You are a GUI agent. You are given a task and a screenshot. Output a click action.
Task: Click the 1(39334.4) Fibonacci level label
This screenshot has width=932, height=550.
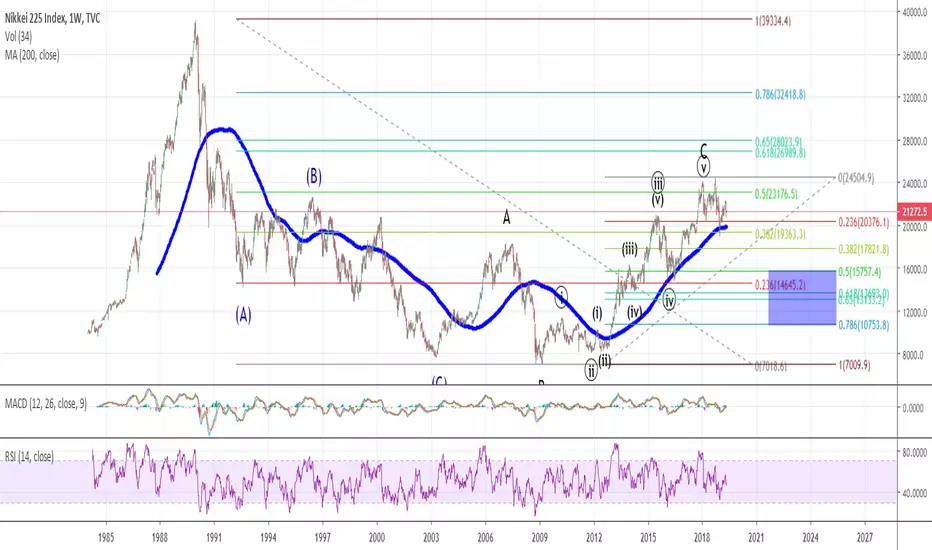tap(773, 21)
